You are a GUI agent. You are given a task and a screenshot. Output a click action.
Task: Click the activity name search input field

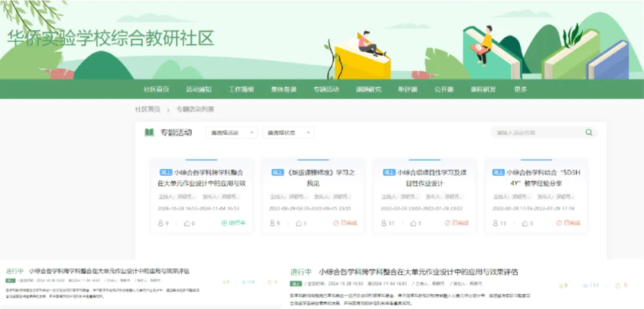click(x=537, y=133)
